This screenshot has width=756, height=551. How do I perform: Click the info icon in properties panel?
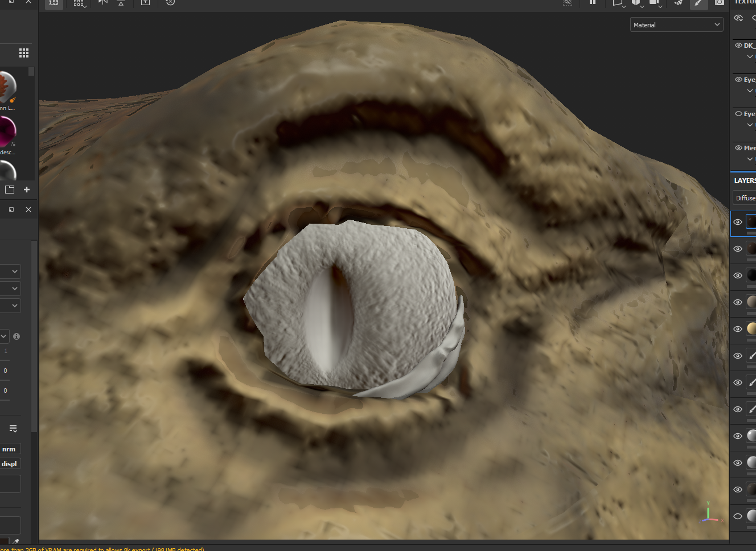point(17,336)
